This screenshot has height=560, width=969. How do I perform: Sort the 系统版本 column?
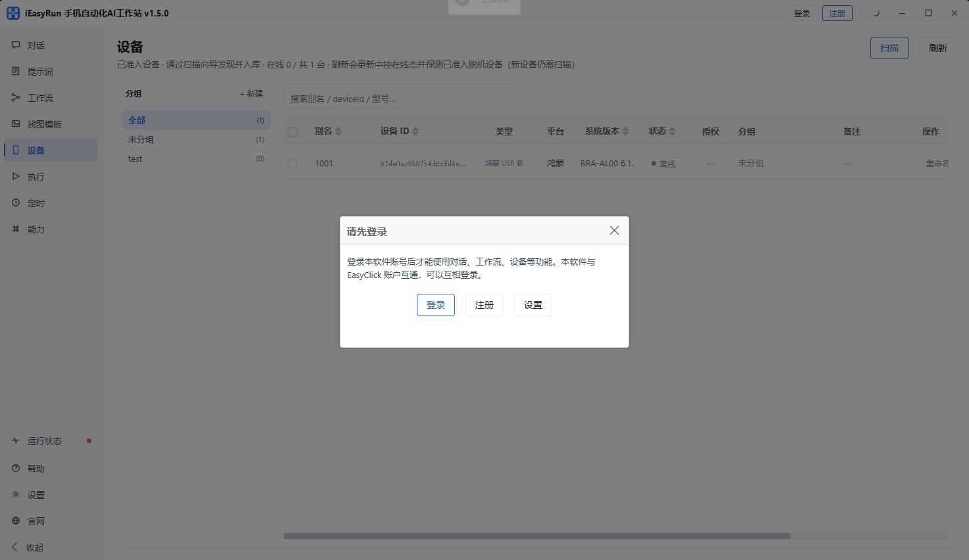[x=626, y=131]
